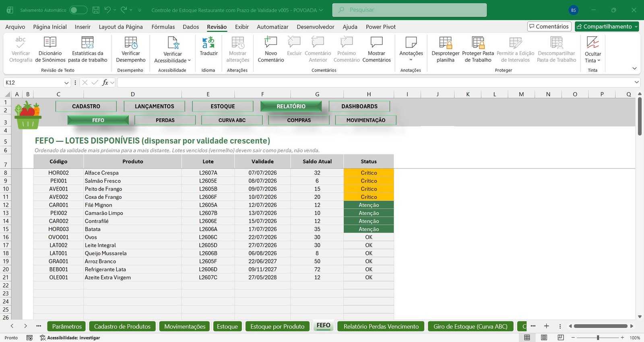This screenshot has height=342, width=644.
Task: Click the Dicionário de Sinônimos icon
Action: tap(50, 43)
